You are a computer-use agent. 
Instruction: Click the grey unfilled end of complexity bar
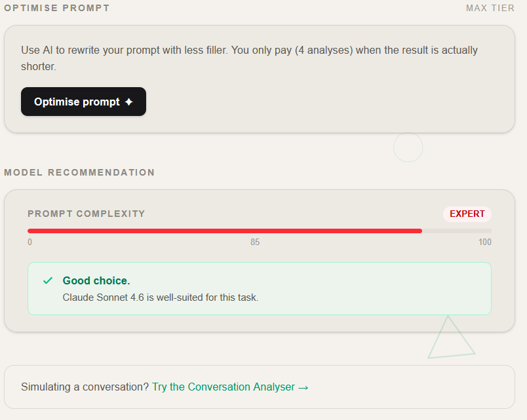tap(457, 231)
